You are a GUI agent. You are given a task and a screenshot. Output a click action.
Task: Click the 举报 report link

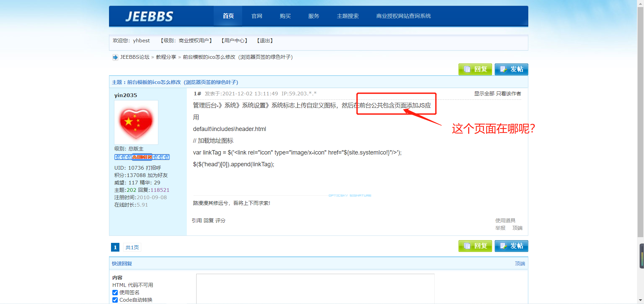[x=500, y=228]
